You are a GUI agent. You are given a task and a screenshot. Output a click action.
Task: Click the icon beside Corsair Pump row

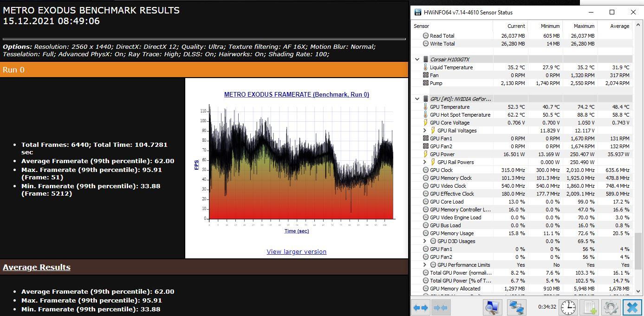point(426,83)
